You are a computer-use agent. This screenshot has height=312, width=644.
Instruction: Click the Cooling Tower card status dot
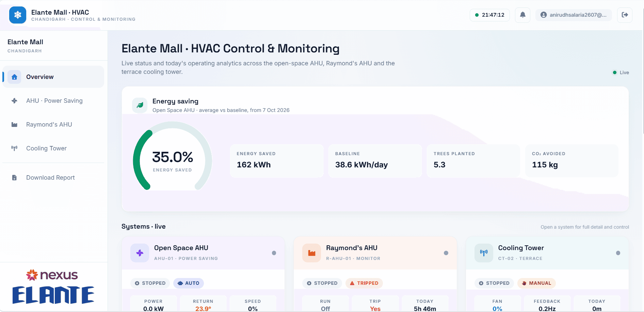pos(618,253)
